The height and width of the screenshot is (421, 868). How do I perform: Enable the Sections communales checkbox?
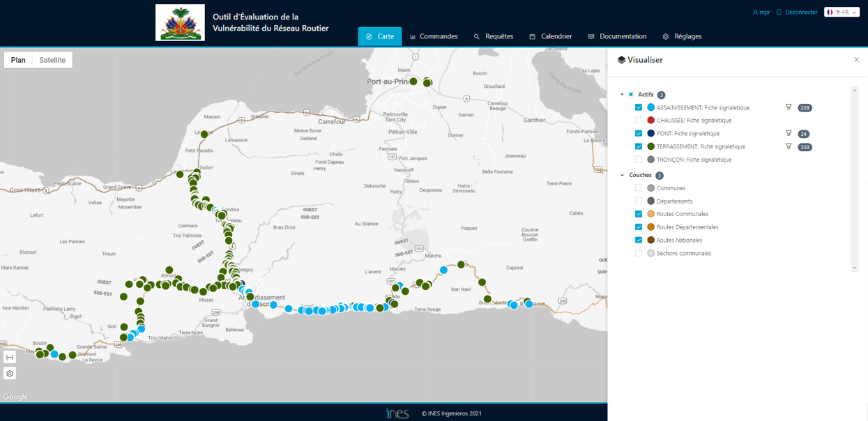(639, 253)
